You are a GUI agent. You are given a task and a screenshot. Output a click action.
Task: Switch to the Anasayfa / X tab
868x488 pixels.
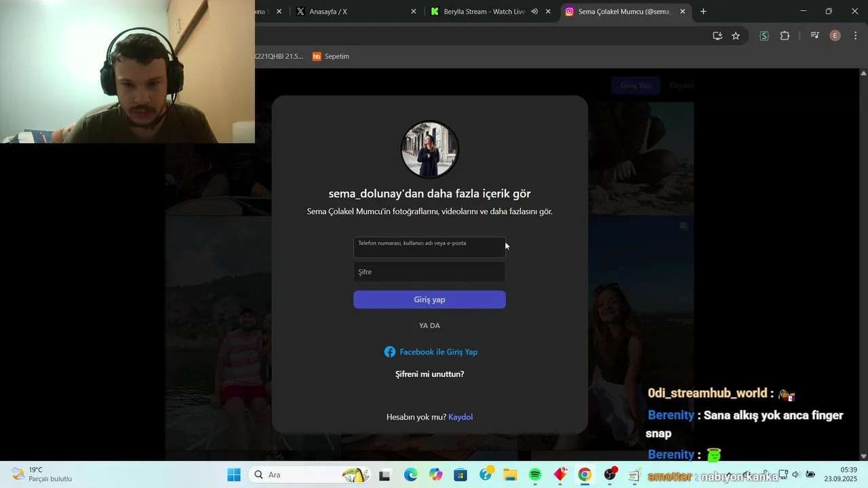point(356,12)
